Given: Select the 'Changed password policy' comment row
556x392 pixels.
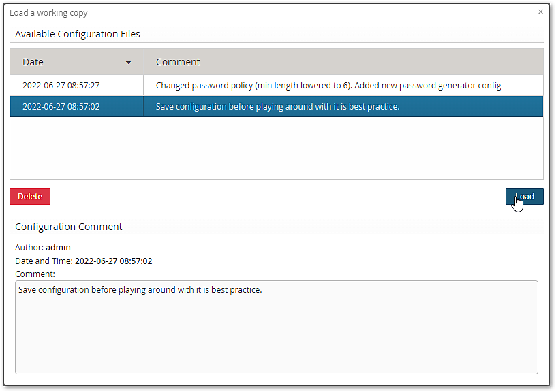Looking at the screenshot, I should tap(328, 86).
